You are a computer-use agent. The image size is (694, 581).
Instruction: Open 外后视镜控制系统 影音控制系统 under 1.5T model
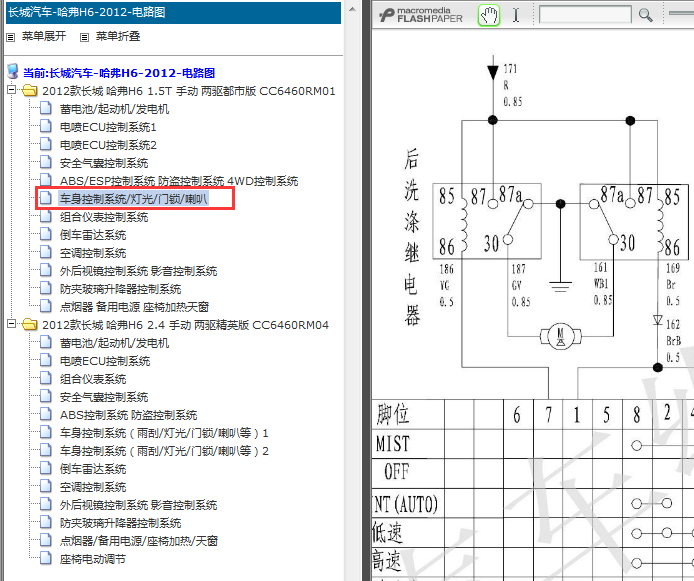click(x=139, y=271)
